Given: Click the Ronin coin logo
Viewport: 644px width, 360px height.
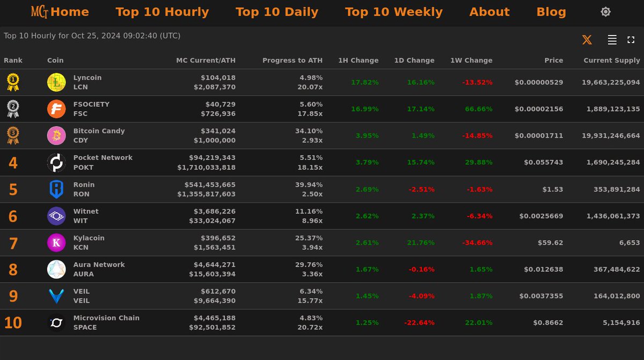Looking at the screenshot, I should click(x=56, y=189).
